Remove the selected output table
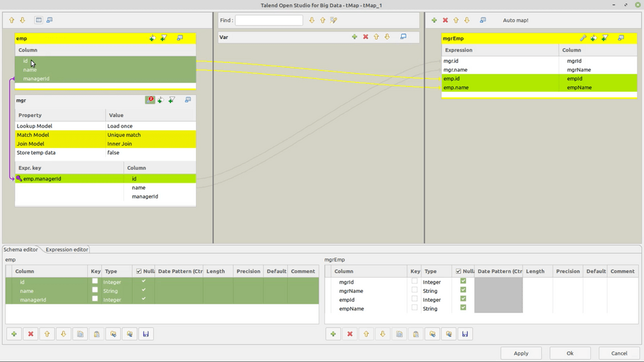Viewport: 644px width, 362px height. [445, 20]
